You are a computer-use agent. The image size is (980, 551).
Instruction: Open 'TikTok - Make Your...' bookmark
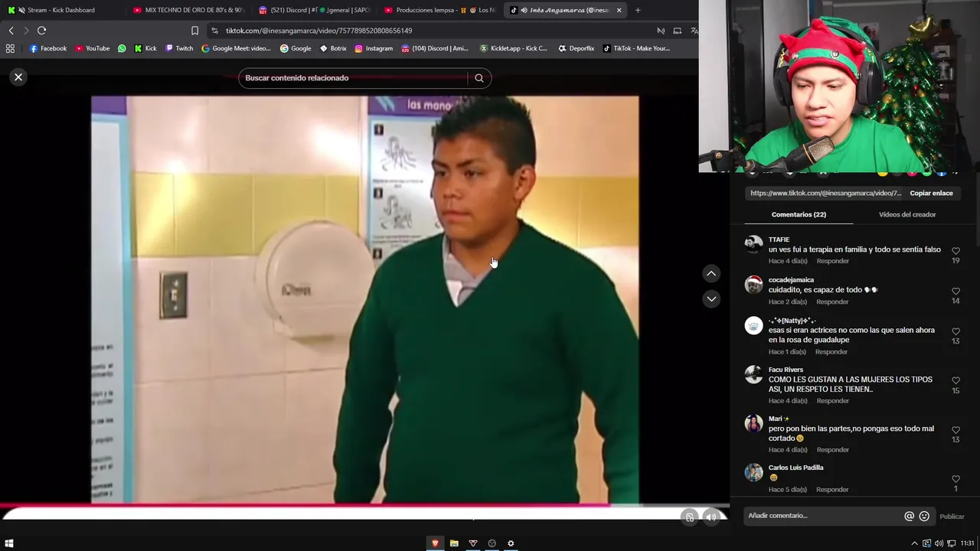636,48
